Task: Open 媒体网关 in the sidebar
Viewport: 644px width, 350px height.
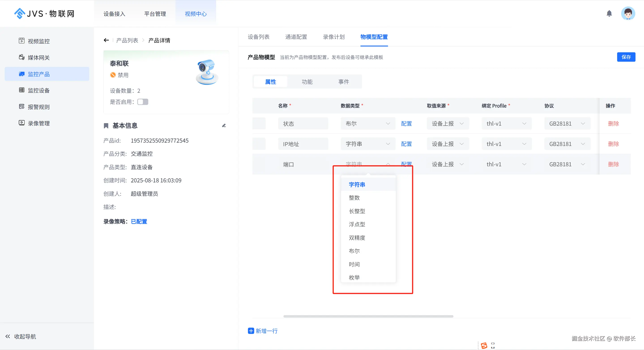Action: pyautogui.click(x=38, y=58)
